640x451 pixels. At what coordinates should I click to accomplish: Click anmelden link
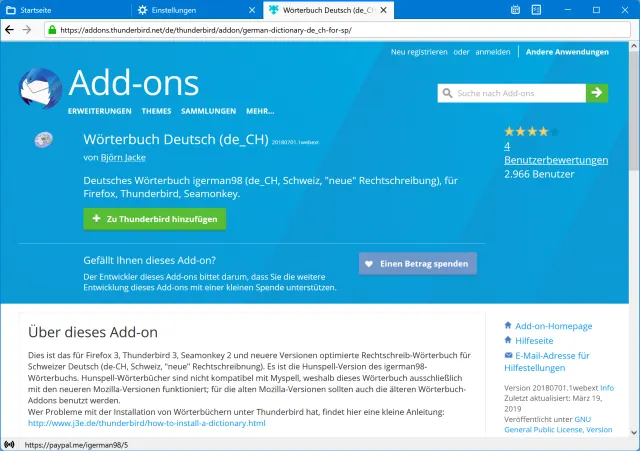point(493,52)
